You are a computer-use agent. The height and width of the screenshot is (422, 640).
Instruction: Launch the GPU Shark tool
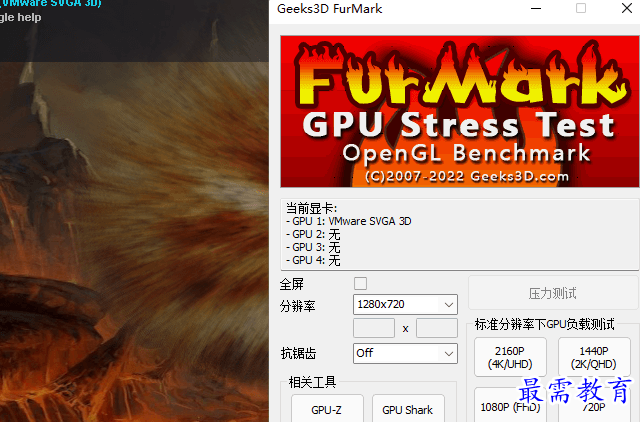point(408,409)
